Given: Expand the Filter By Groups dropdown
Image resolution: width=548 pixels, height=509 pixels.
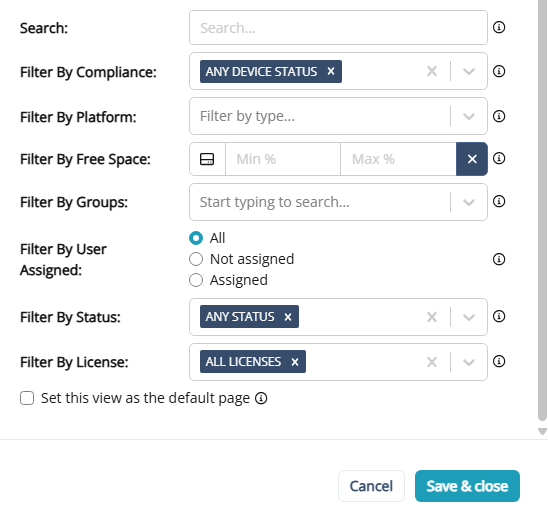Looking at the screenshot, I should [469, 202].
